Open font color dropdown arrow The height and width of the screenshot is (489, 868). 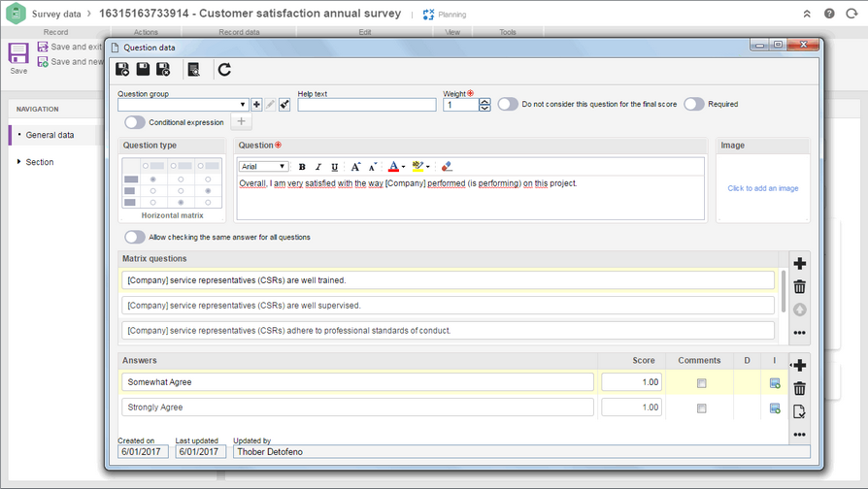click(404, 167)
